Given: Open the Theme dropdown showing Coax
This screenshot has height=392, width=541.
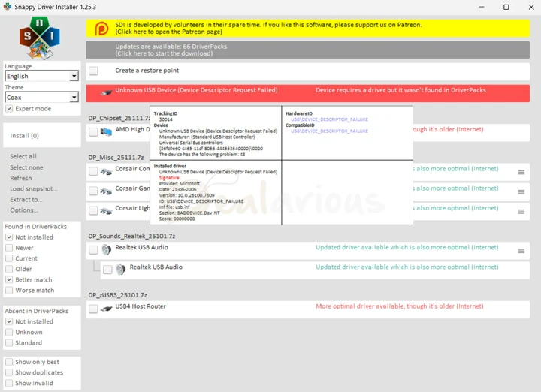Looking at the screenshot, I should (41, 97).
